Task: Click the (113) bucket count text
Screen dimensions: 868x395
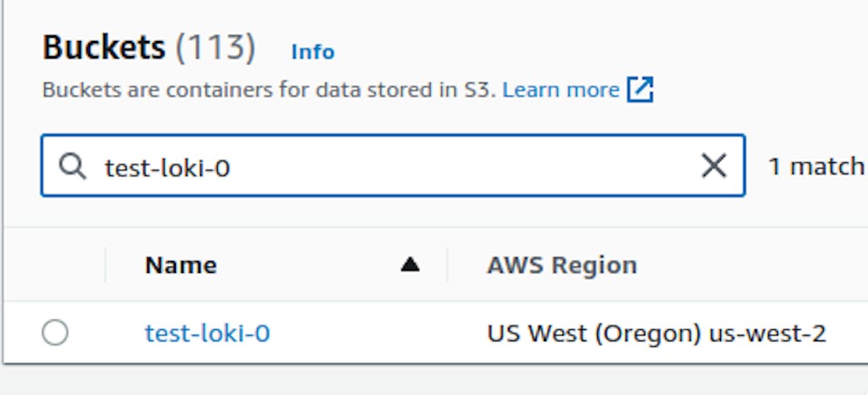Action: click(x=215, y=48)
